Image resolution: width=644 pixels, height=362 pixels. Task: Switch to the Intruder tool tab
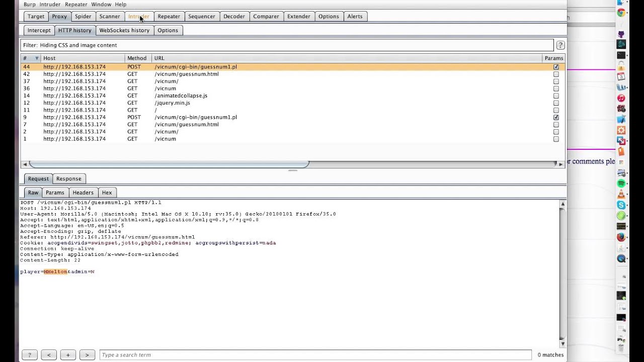(x=138, y=17)
